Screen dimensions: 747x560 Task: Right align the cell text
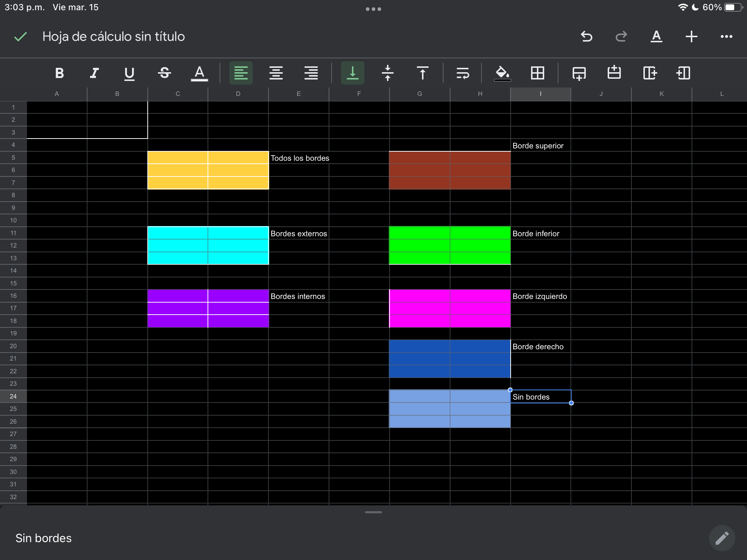pos(311,73)
